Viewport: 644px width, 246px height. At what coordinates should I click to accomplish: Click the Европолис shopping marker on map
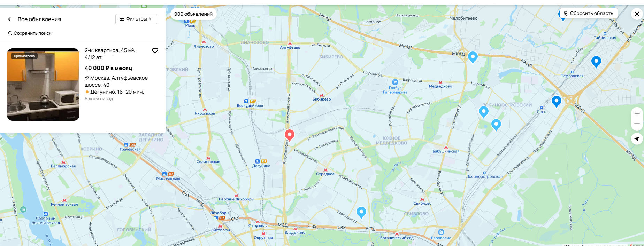441,232
